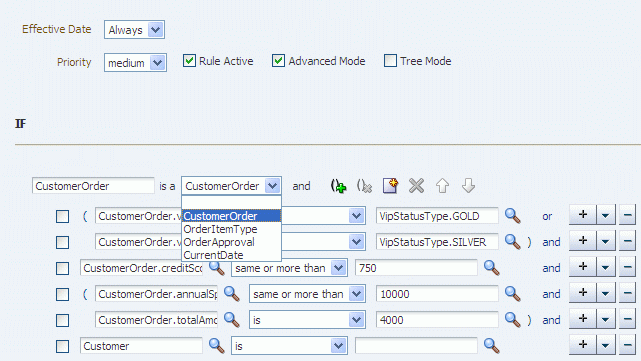Click the 10000 value field

tap(437, 294)
